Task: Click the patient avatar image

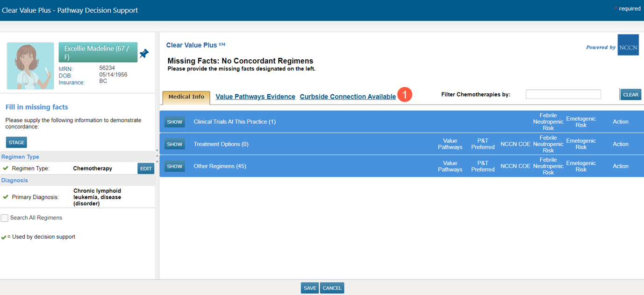Action: coord(30,66)
